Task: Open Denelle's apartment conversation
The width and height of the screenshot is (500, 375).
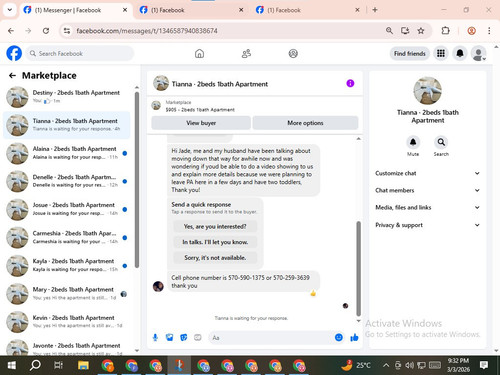Action: coord(67,181)
